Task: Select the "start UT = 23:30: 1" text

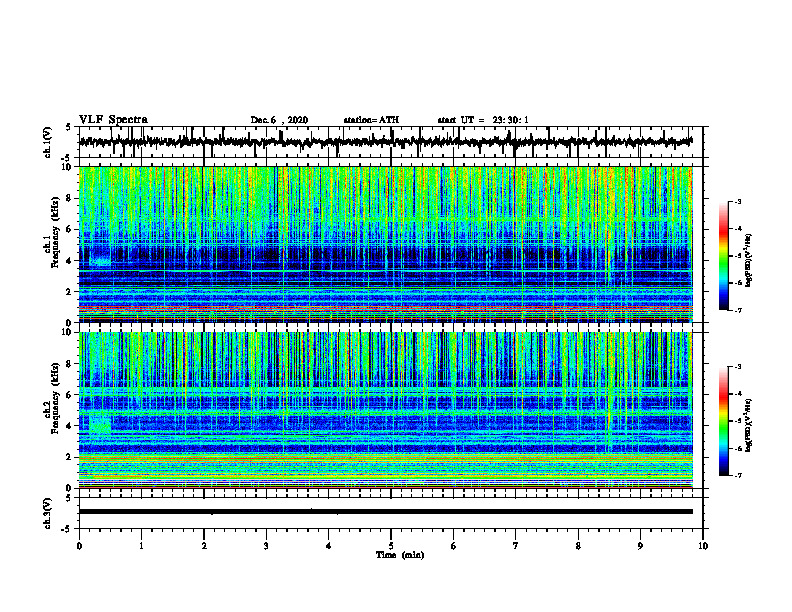Action: tap(483, 120)
